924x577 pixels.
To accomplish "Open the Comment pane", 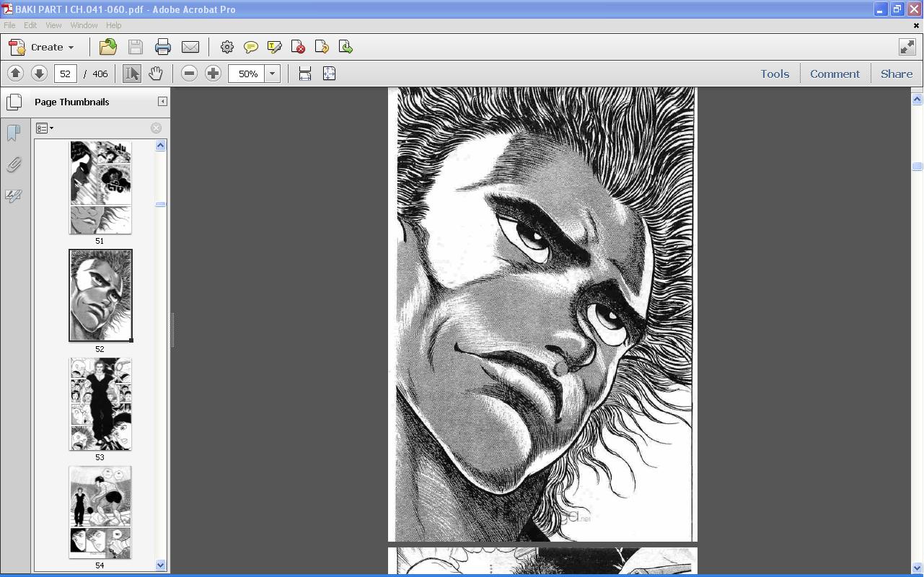I will 835,74.
